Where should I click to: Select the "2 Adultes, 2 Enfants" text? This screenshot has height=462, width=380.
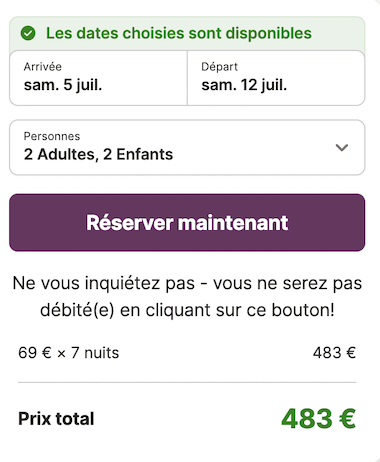98,155
